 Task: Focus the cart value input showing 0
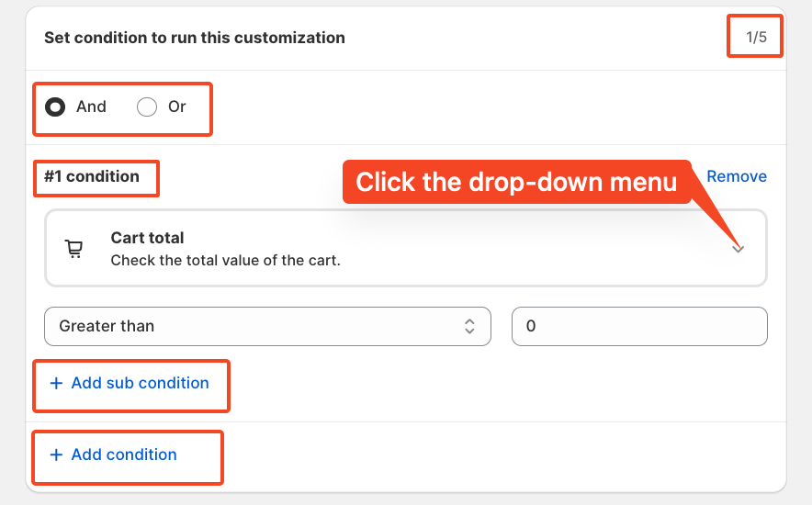(x=639, y=326)
